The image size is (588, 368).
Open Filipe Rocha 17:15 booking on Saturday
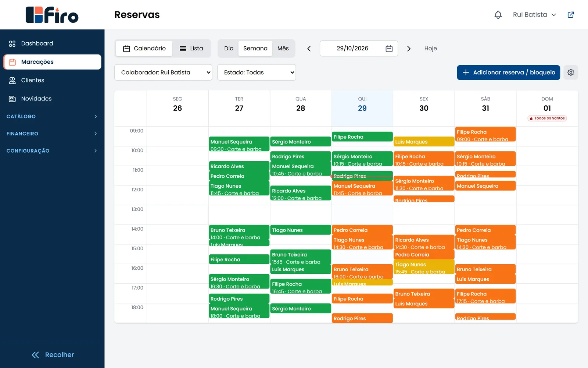pyautogui.click(x=485, y=296)
